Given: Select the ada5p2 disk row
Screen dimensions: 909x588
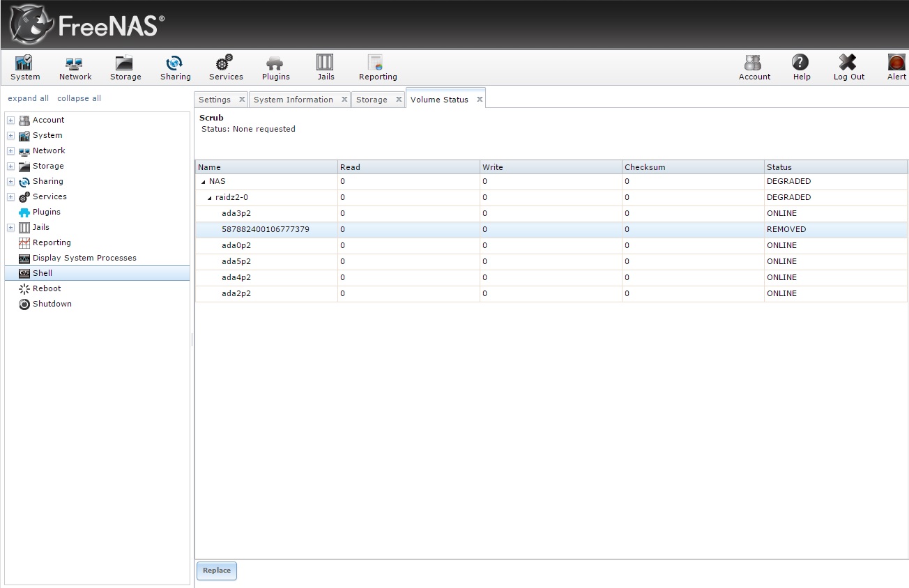Looking at the screenshot, I should [551, 262].
